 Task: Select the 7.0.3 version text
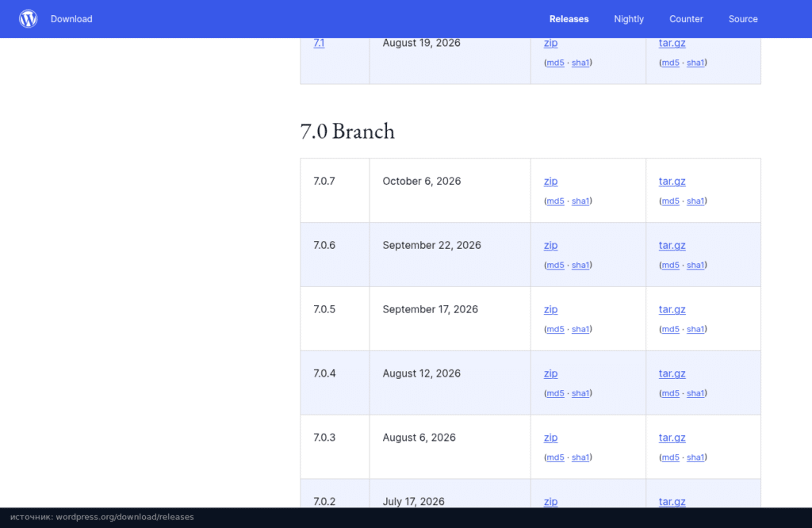(x=324, y=438)
